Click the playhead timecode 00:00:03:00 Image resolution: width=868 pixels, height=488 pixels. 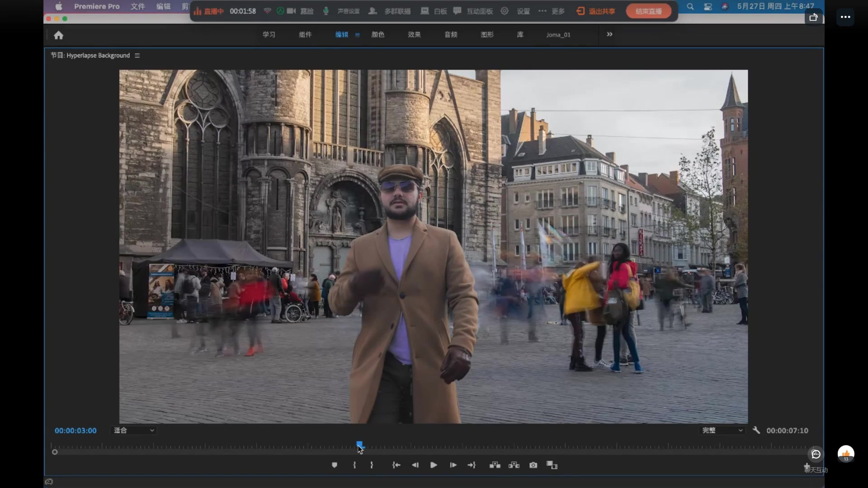coord(75,431)
